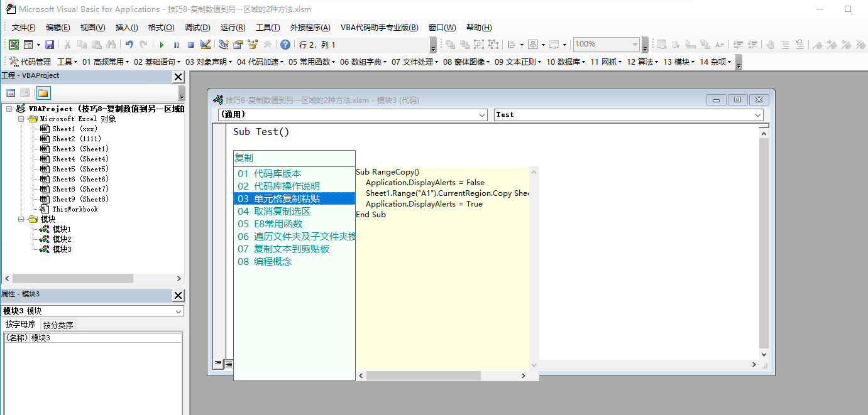Select 03 单元格复制粘贴 in snippet list
868x415 pixels.
coord(294,198)
